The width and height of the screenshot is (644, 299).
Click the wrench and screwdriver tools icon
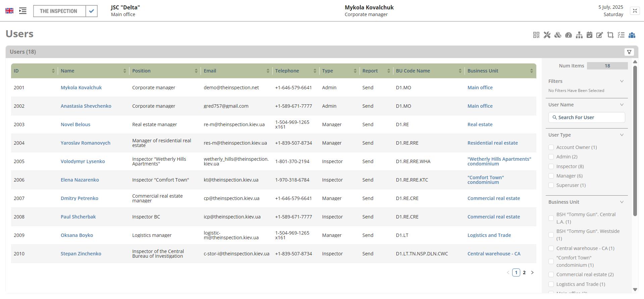coord(547,35)
